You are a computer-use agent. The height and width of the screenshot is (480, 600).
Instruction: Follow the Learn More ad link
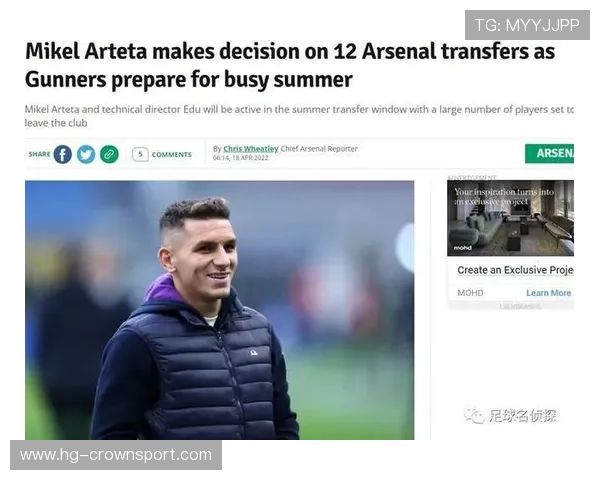point(548,293)
